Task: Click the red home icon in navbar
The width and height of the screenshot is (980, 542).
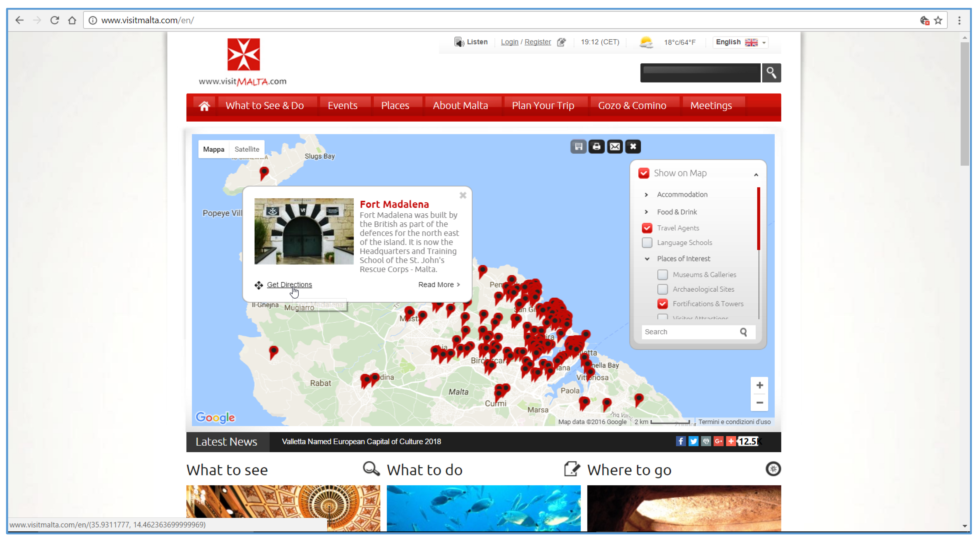Action: pos(204,106)
